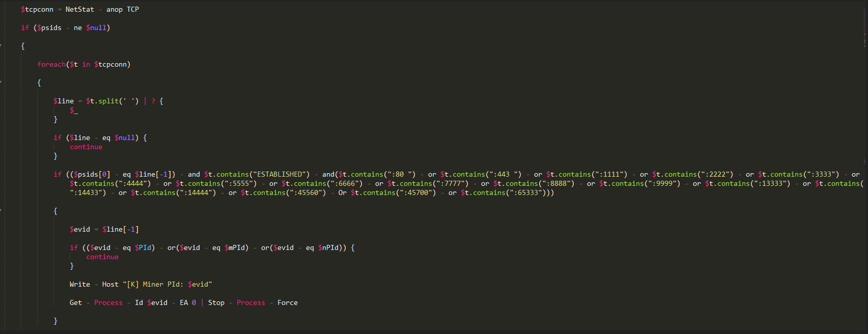This screenshot has height=334, width=868.
Task: Click the NetStat command on first line
Action: click(79, 9)
